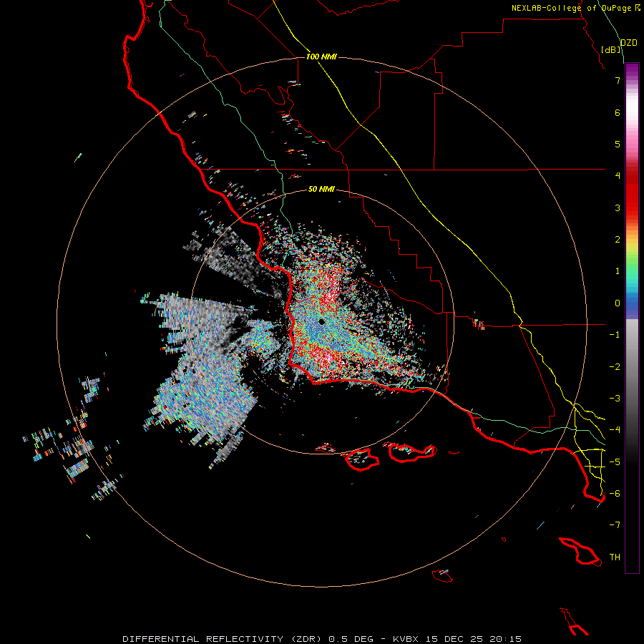Click the -5 value on color scale
Image resolution: width=644 pixels, height=644 pixels.
coord(615,462)
